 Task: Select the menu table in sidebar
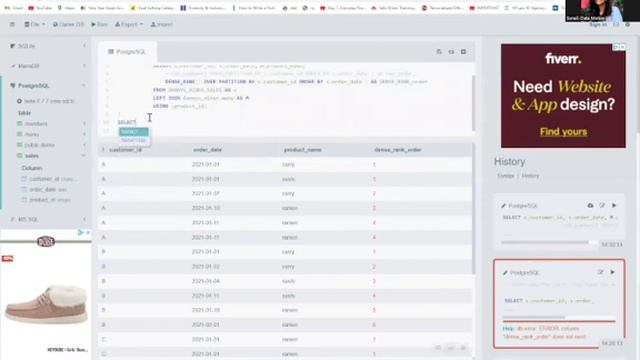(31, 134)
